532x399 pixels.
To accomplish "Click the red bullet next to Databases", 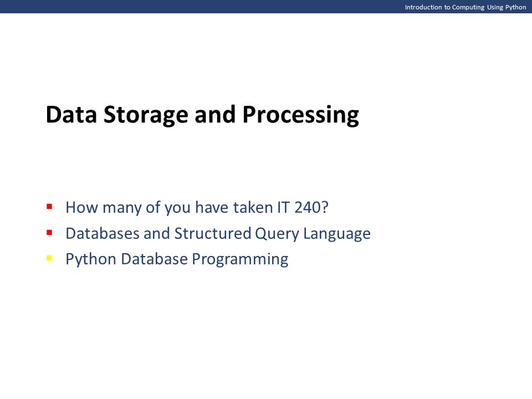I will coord(49,232).
